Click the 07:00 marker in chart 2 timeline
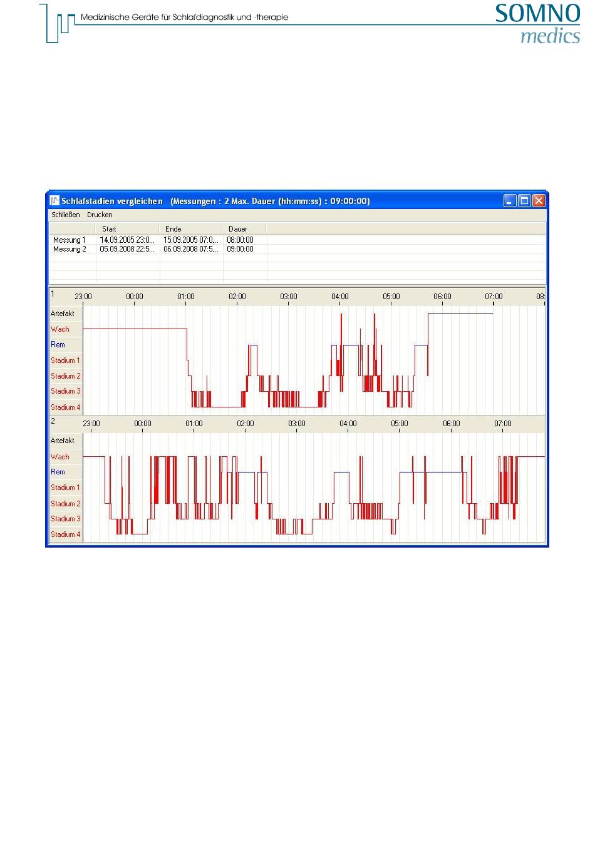The width and height of the screenshot is (595, 868). pyautogui.click(x=502, y=424)
